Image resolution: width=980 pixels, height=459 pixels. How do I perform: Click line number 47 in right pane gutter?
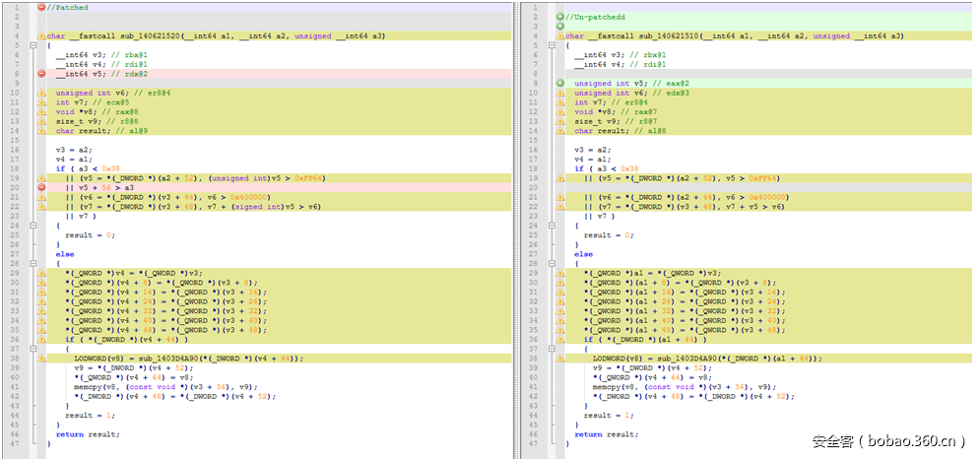[x=532, y=443]
